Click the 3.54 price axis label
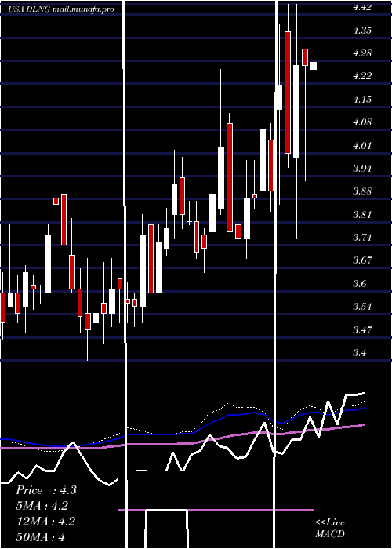Image resolution: width=392 pixels, height=549 pixels. tap(362, 307)
